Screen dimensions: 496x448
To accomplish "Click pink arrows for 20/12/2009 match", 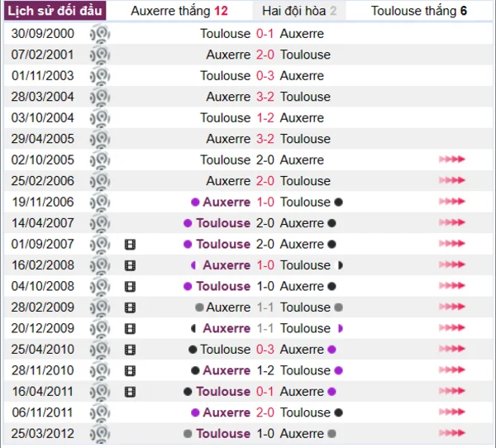I will tap(451, 328).
